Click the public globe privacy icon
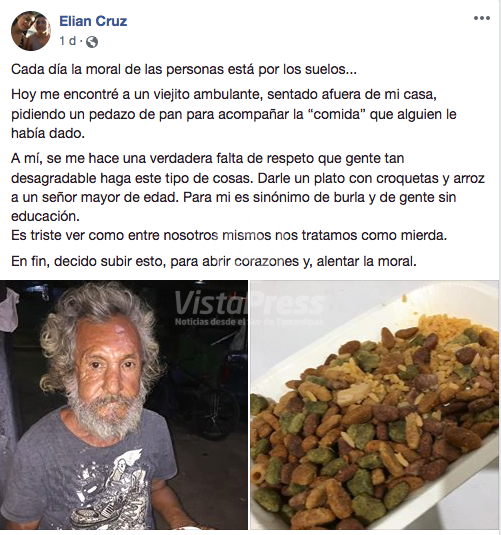501x535 pixels. [x=91, y=42]
